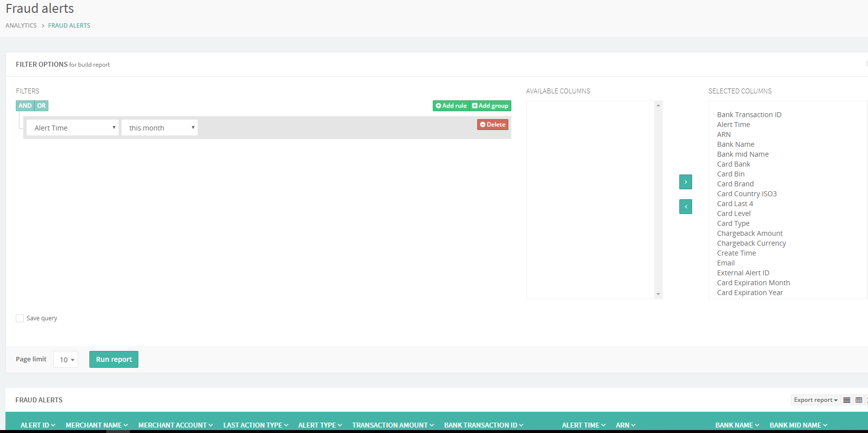Sort by LAST ACTION TYPE column header

click(x=256, y=425)
